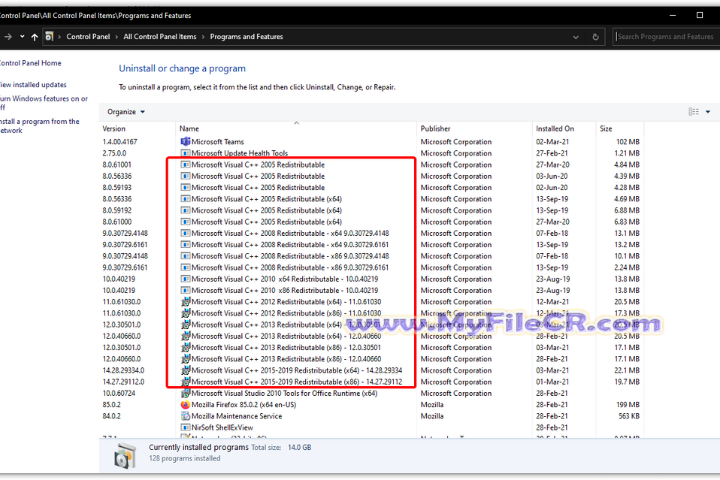720x480 pixels.
Task: Click the Forward navigation arrow
Action: tap(8, 37)
